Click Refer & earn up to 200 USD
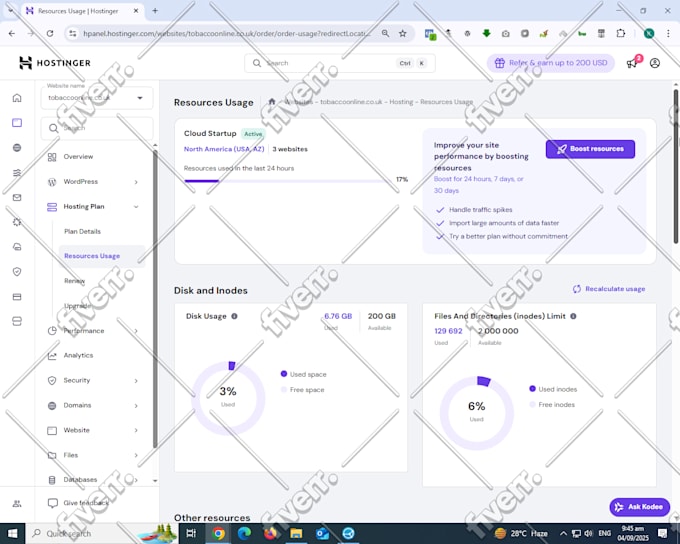 (551, 63)
